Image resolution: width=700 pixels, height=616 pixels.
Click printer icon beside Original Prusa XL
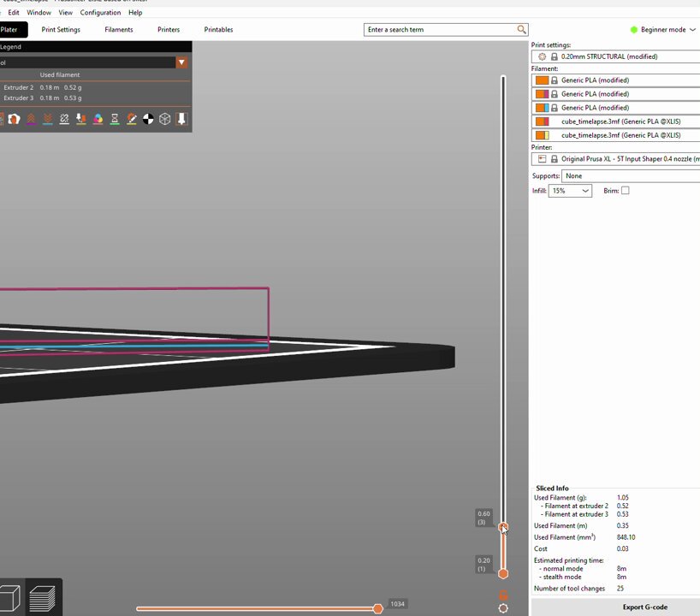[542, 159]
